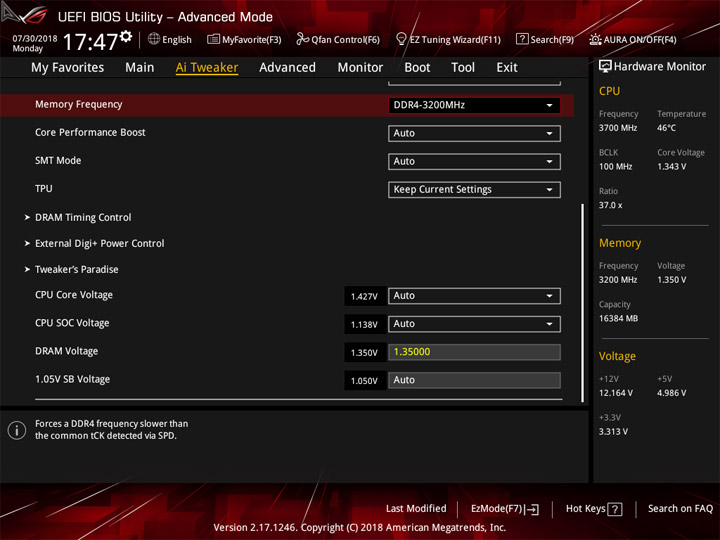Open Search(F9) tool
Image resolution: width=720 pixels, height=540 pixels.
click(x=545, y=39)
